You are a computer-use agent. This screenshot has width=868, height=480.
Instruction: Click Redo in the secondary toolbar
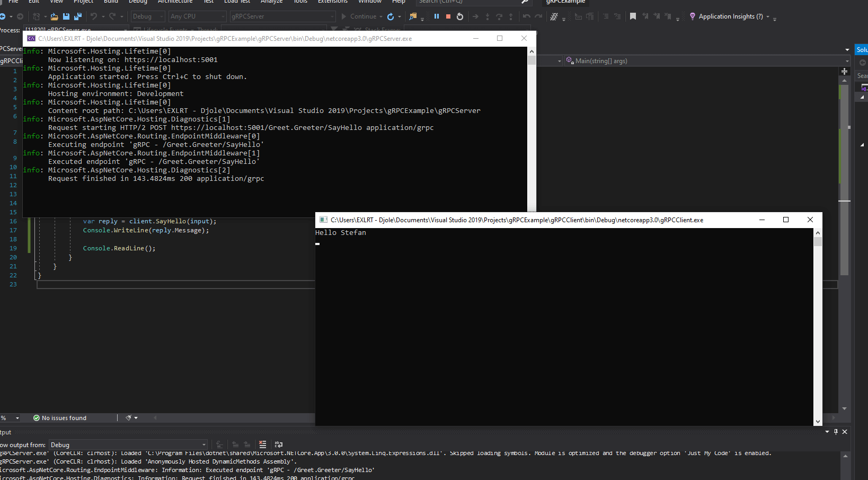tap(538, 16)
